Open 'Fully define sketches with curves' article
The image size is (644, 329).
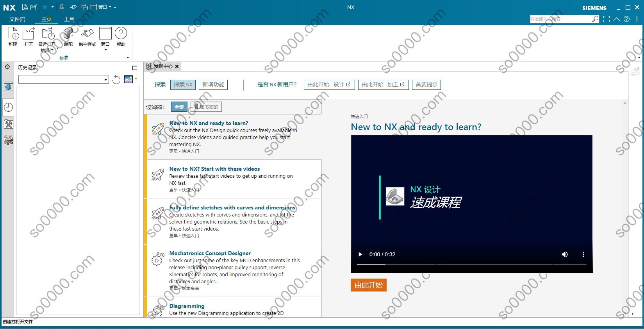(x=233, y=221)
